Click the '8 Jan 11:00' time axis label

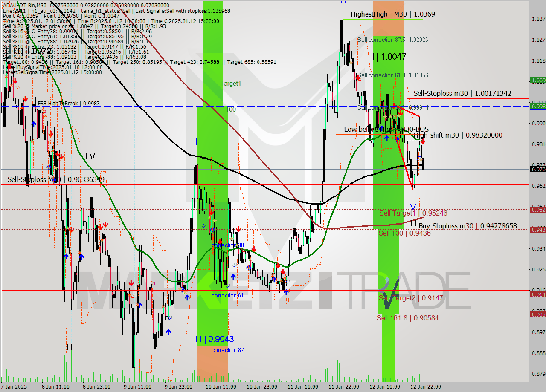point(55,387)
